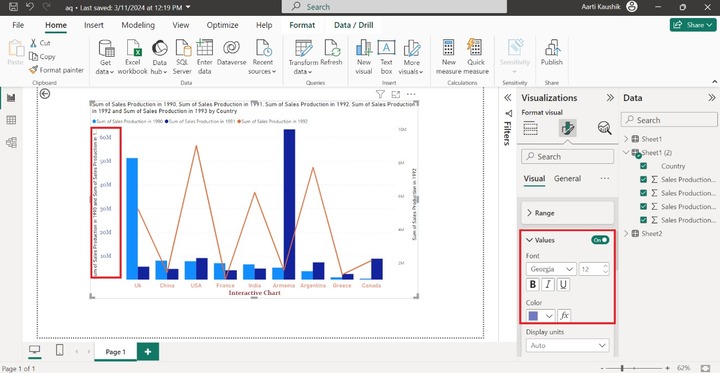Click the Data pane search field
Image resolution: width=720 pixels, height=373 pixels.
669,120
